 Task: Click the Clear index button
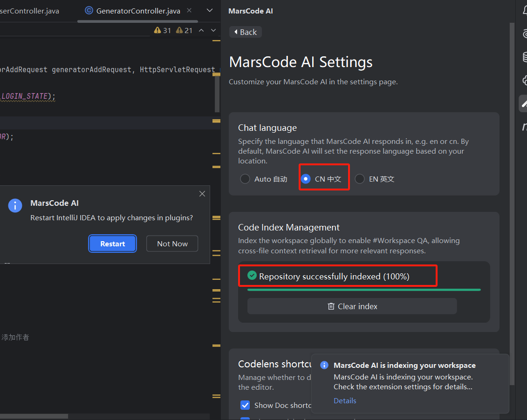coord(352,306)
